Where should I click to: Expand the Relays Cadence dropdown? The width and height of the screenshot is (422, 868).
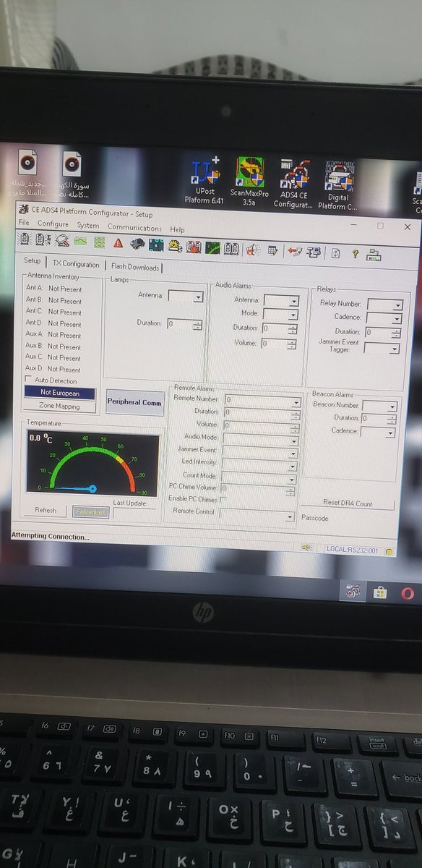[384, 318]
